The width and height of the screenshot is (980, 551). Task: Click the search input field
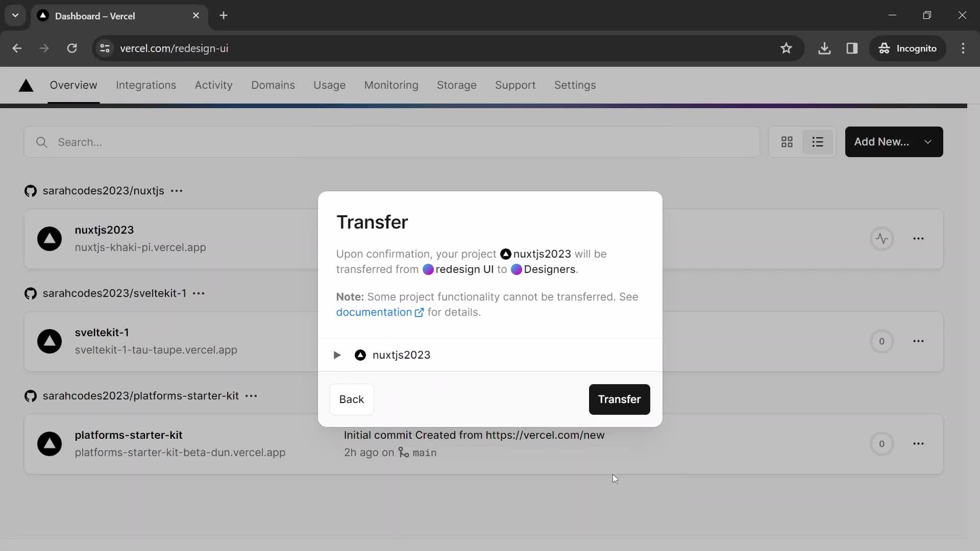(393, 142)
